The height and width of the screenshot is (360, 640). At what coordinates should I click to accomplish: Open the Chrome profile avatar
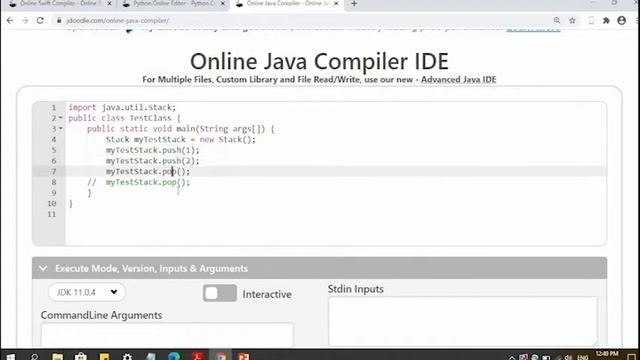[622, 20]
